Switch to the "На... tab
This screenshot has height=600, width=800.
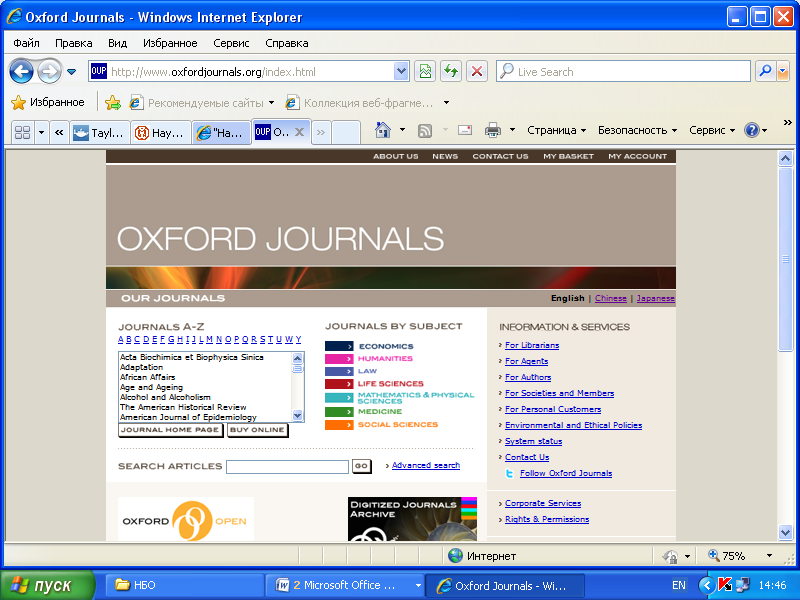[221, 133]
